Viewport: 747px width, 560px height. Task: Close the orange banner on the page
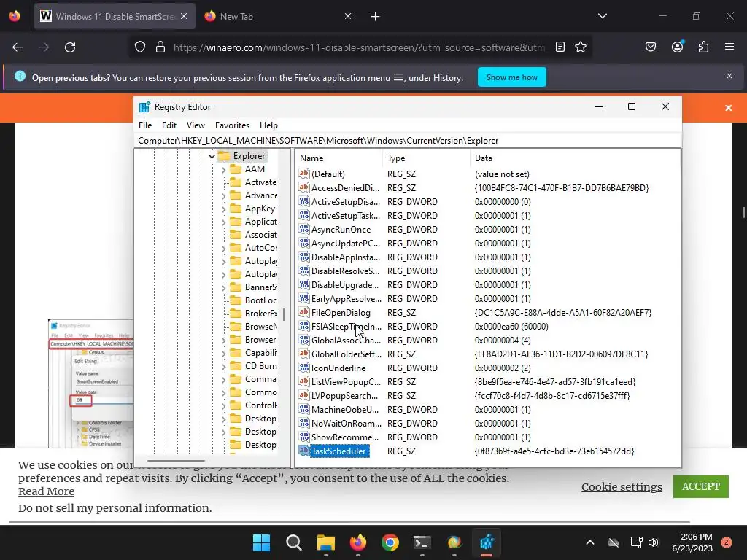(729, 108)
